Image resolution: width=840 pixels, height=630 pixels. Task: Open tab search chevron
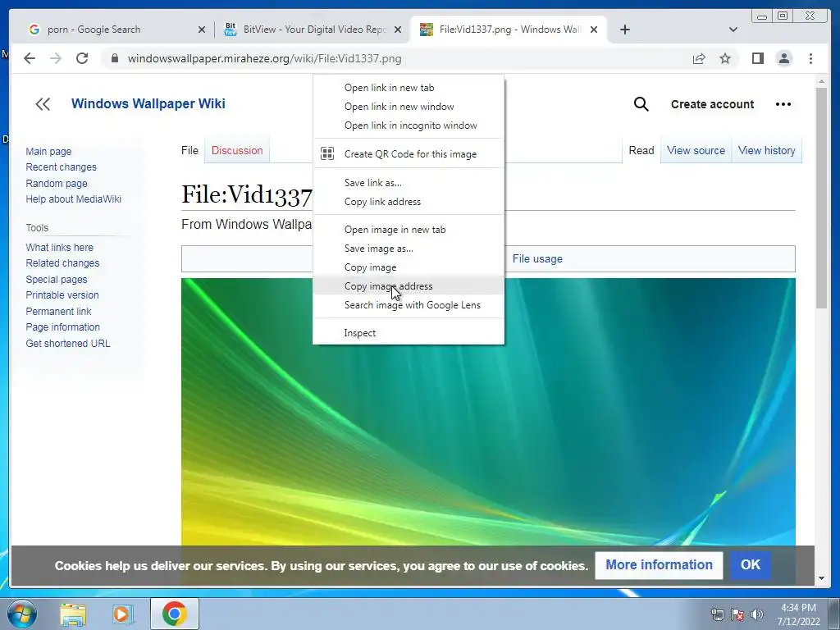[733, 30]
